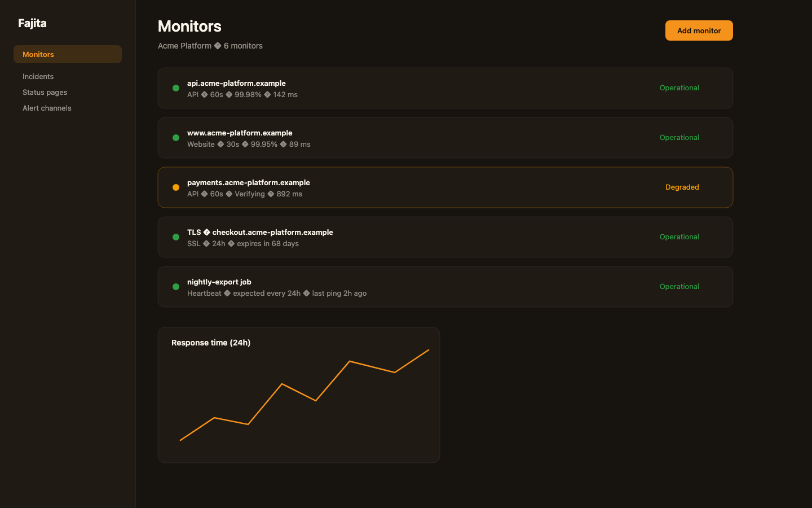Go to Incidents in the sidebar
The height and width of the screenshot is (508, 812).
coord(38,76)
